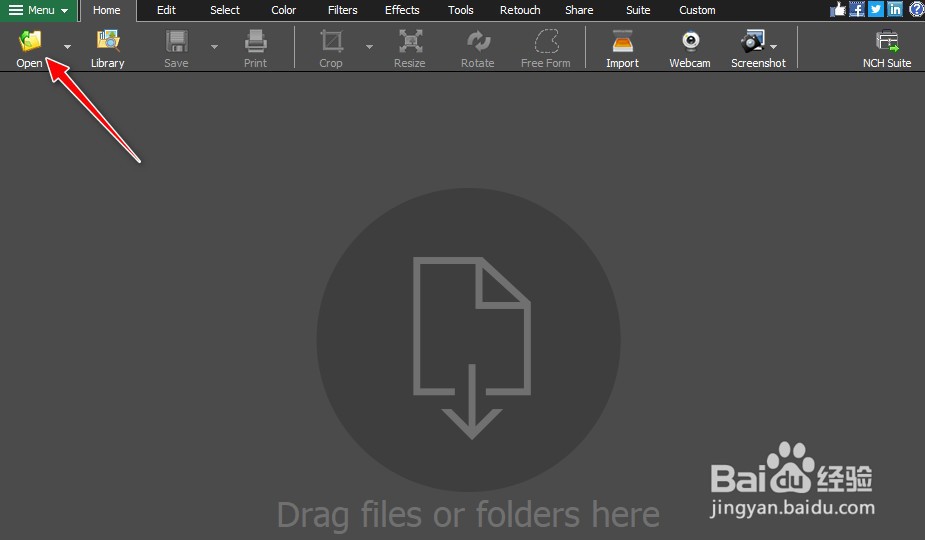
Task: Expand the Screenshot dropdown arrow
Action: pyautogui.click(x=773, y=47)
